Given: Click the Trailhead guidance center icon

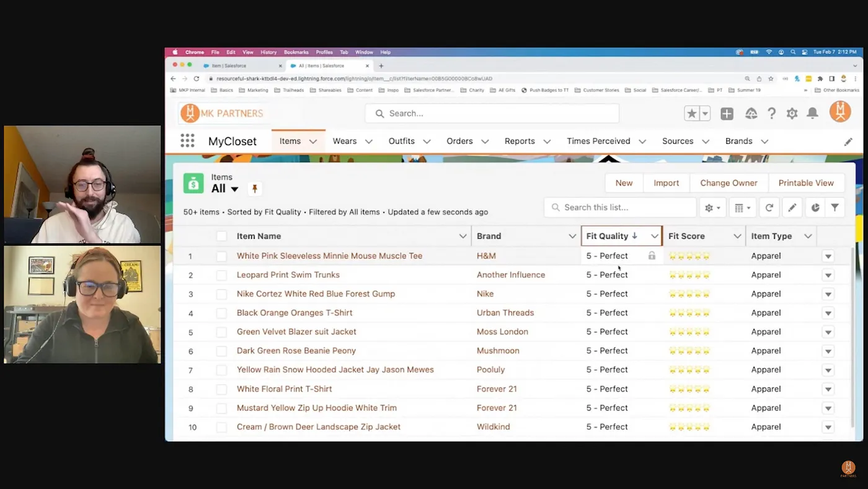Looking at the screenshot, I should tap(751, 114).
